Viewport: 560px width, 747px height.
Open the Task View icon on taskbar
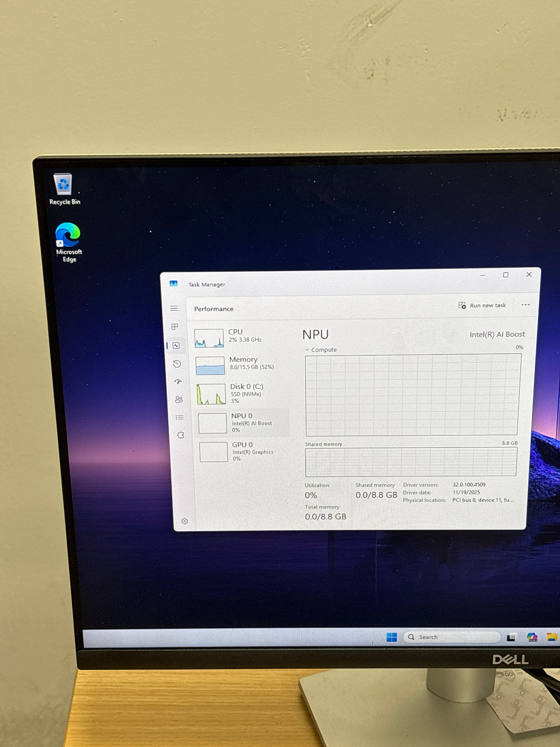click(x=511, y=638)
